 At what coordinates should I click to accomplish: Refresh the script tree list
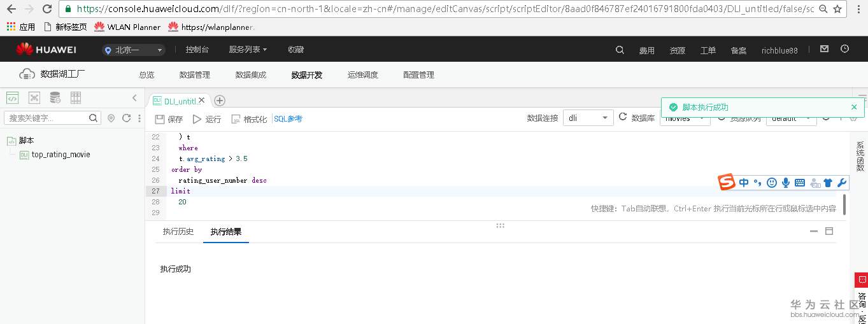126,118
